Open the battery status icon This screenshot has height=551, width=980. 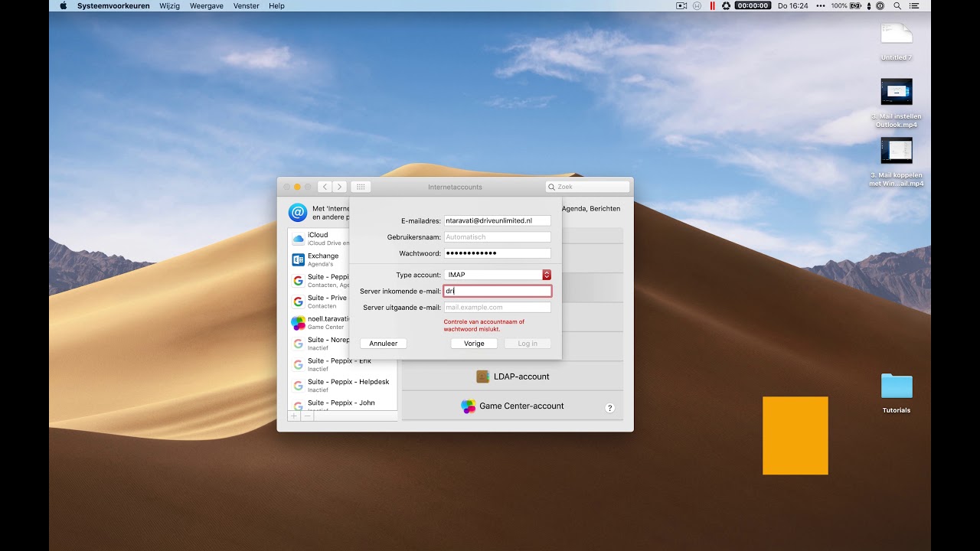click(856, 5)
